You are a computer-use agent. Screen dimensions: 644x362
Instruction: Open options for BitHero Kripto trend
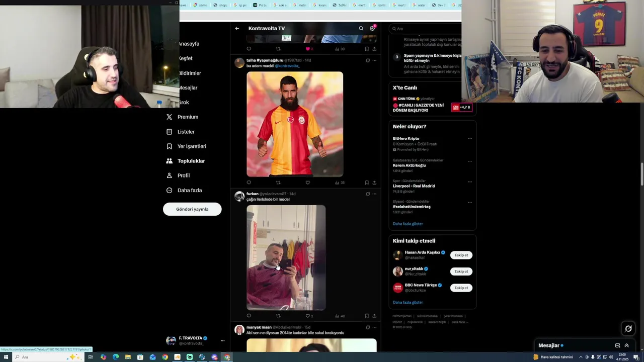[470, 138]
